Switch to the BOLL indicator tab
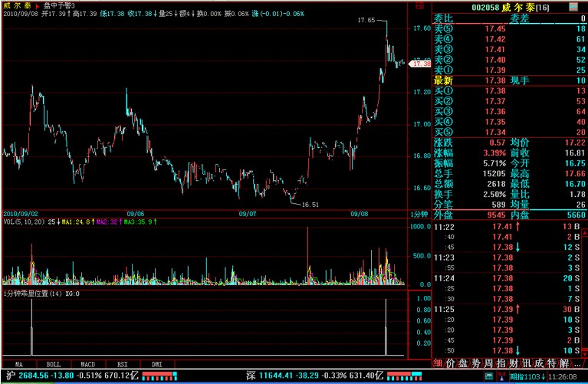The image size is (588, 384). coord(53,363)
